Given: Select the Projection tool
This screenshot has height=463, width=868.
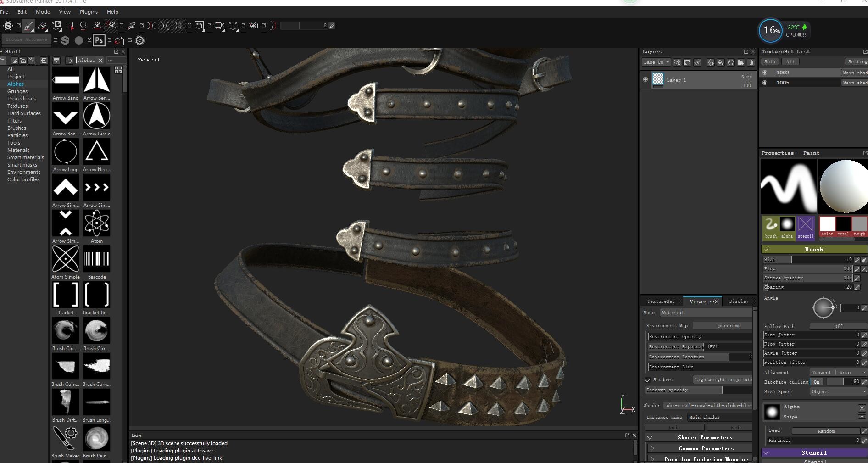Looking at the screenshot, I should (x=56, y=26).
